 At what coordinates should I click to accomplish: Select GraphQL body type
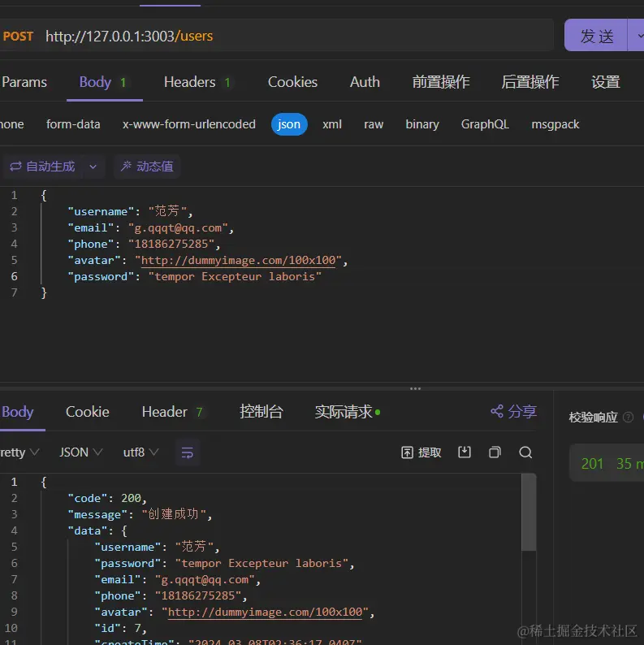coord(485,124)
